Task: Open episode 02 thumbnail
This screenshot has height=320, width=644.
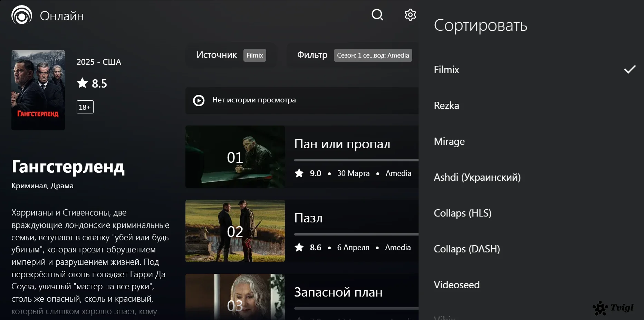Action: [x=235, y=231]
